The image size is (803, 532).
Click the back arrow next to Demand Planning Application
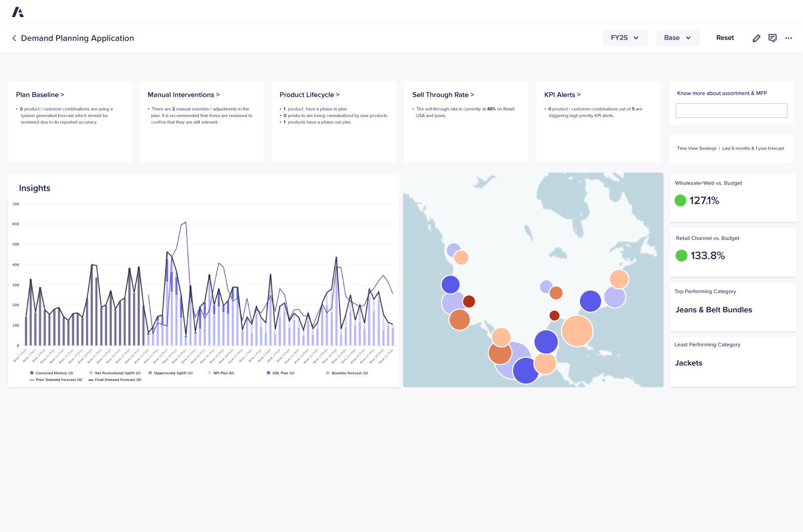pos(14,38)
